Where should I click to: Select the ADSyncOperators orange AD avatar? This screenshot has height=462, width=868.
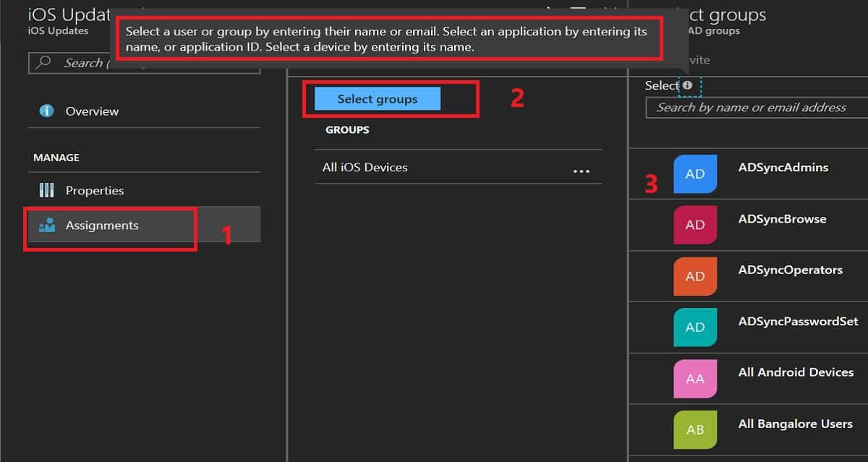point(695,276)
